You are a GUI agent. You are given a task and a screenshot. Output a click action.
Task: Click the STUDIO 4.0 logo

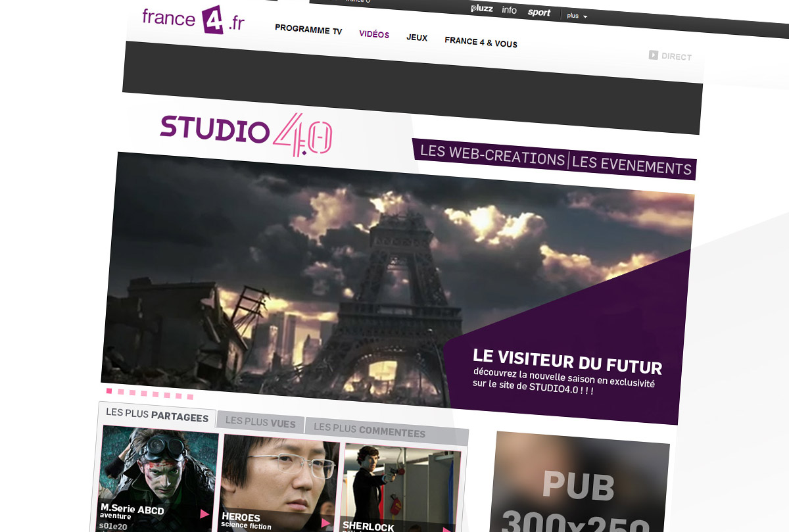point(247,134)
